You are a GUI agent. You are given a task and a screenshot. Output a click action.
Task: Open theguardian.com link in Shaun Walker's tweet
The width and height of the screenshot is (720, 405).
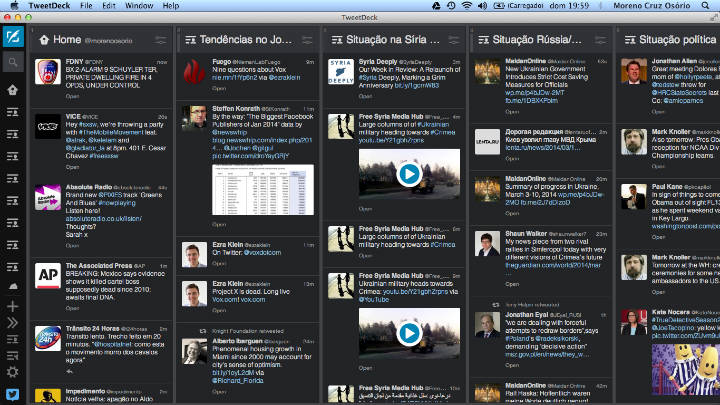pyautogui.click(x=553, y=265)
